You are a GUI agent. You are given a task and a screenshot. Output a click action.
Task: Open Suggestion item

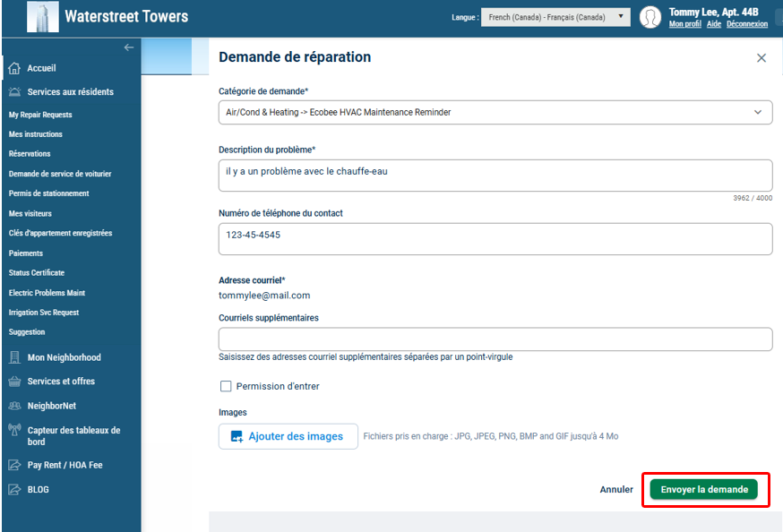(x=27, y=332)
